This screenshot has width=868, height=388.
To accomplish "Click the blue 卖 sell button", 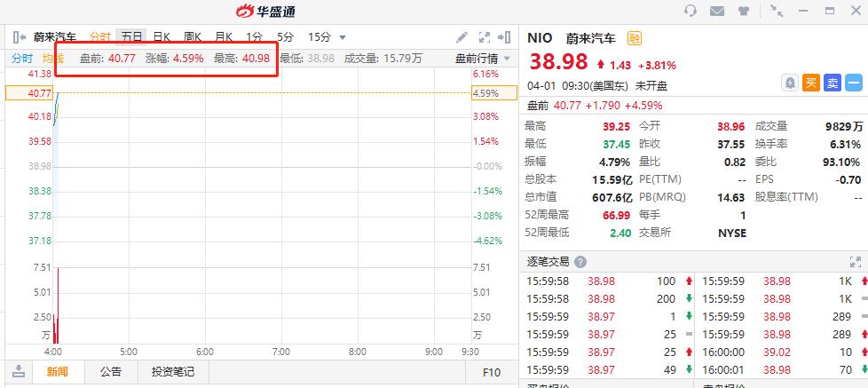I will [x=832, y=83].
